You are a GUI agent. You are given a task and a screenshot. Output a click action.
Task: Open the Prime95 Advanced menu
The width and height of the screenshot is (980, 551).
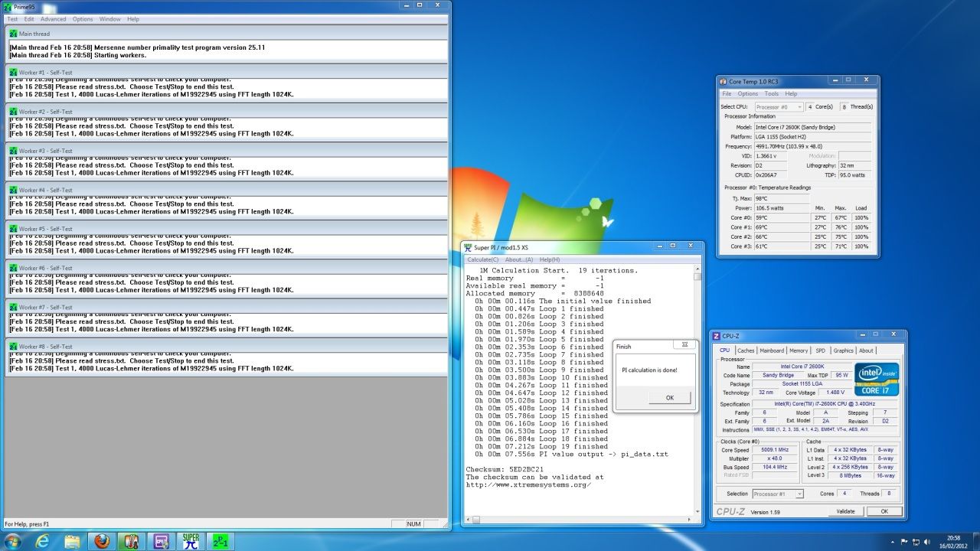[x=54, y=18]
